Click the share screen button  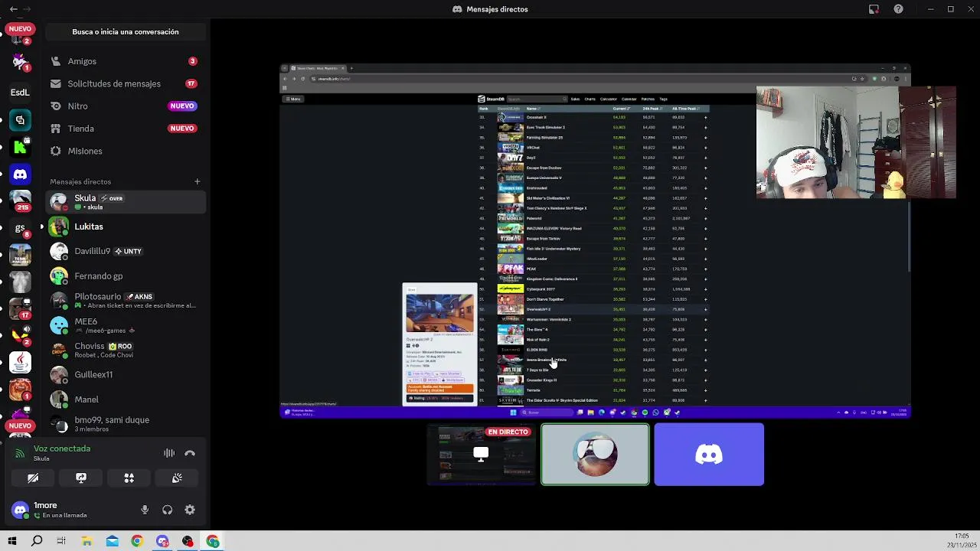(81, 478)
